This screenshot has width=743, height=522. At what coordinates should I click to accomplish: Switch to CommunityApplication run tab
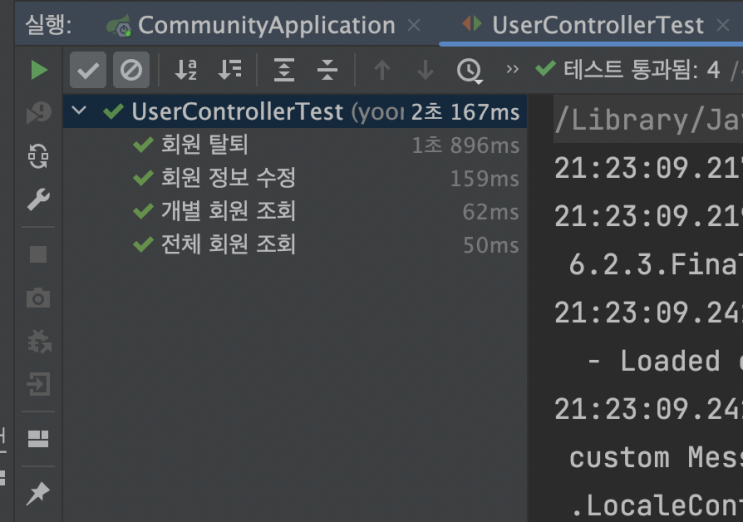coord(251,25)
